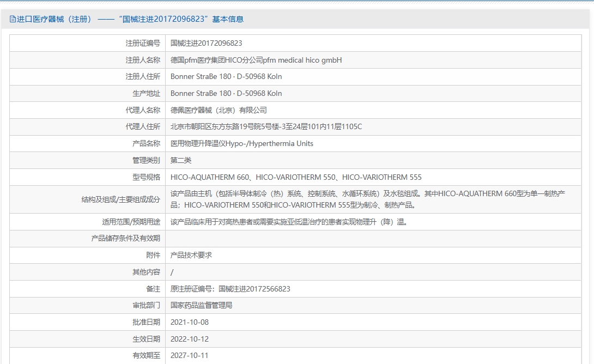Click the 结构及组成/主要组成成分 label
Image resolution: width=594 pixels, height=364 pixels.
coord(121,199)
